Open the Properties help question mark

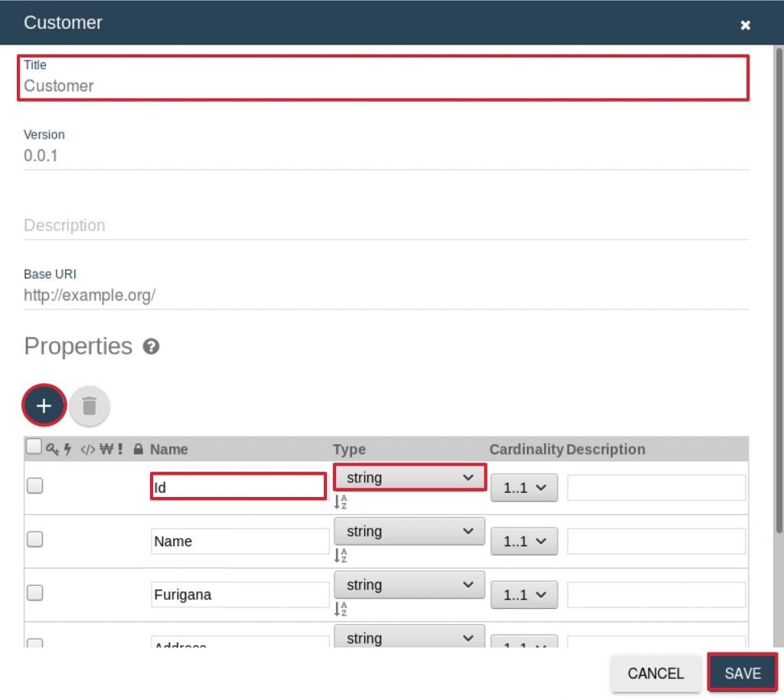click(152, 347)
